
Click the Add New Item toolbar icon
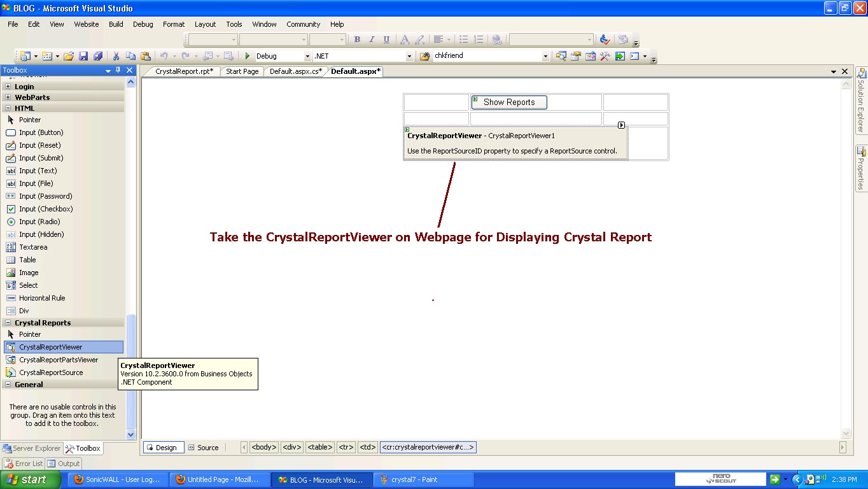[47, 56]
